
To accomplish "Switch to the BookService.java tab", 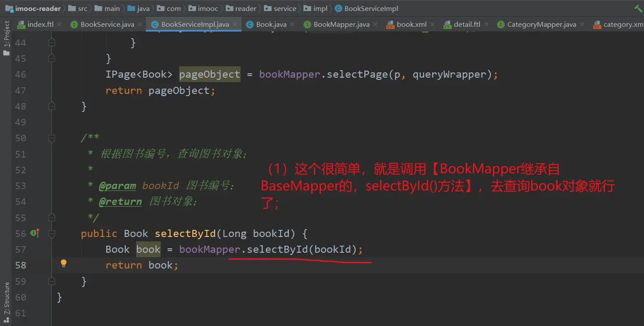I will (x=107, y=25).
